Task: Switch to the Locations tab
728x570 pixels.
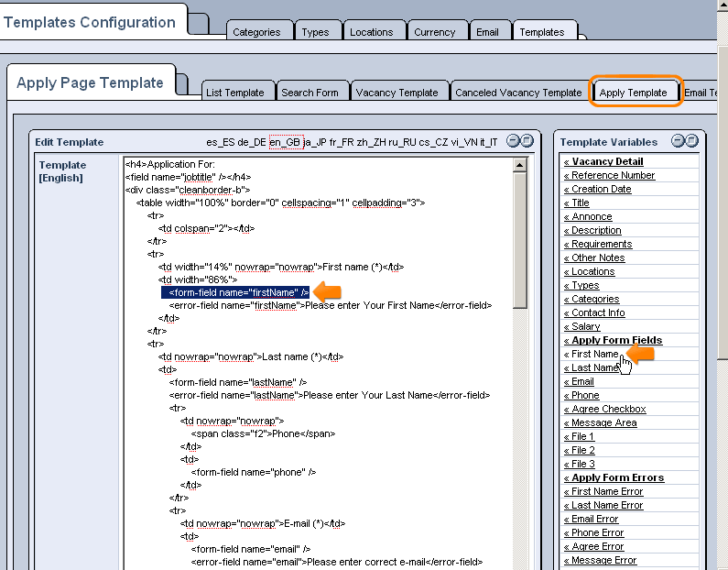Action: [375, 30]
